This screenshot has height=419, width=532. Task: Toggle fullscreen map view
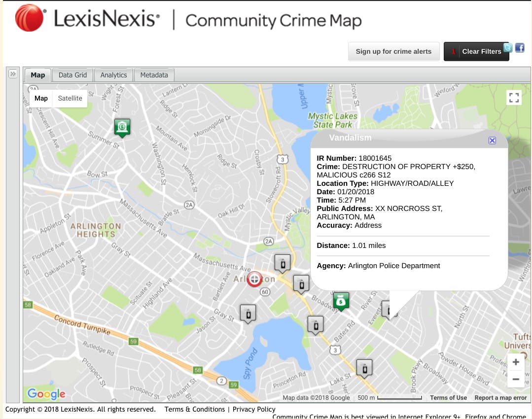(x=514, y=98)
